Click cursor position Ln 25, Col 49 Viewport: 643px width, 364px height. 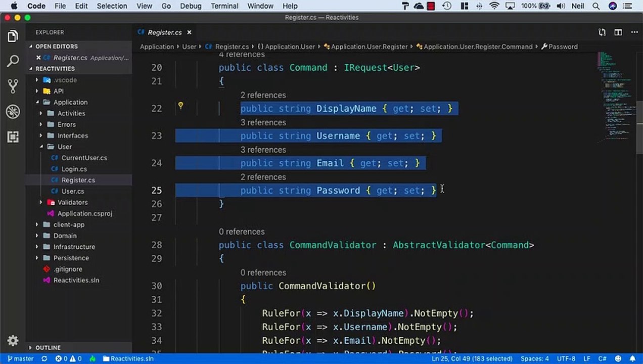472,358
